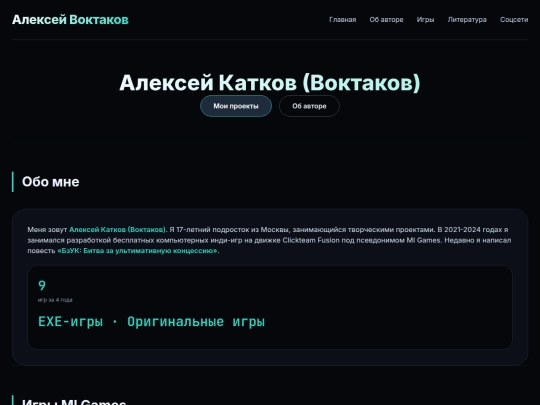Screen dimensions: 540x405
Task: Open the Игры navigation item
Action: tap(425, 20)
